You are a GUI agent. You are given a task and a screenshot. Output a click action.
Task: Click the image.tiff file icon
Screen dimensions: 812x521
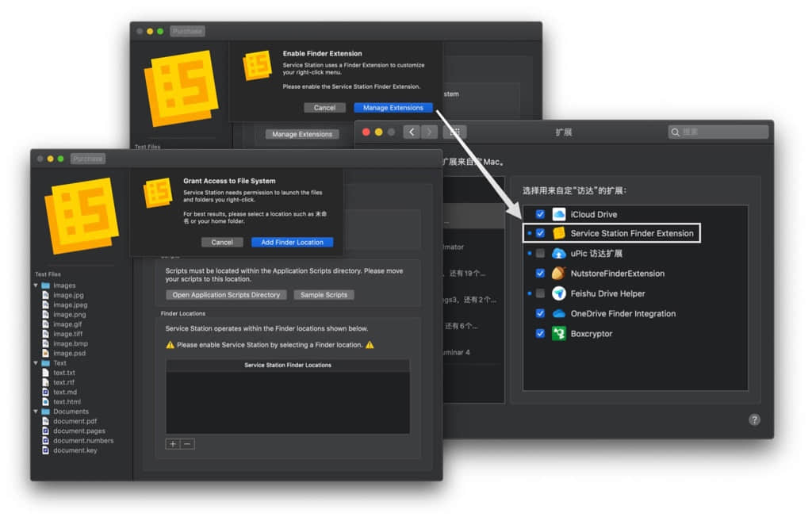pyautogui.click(x=45, y=334)
